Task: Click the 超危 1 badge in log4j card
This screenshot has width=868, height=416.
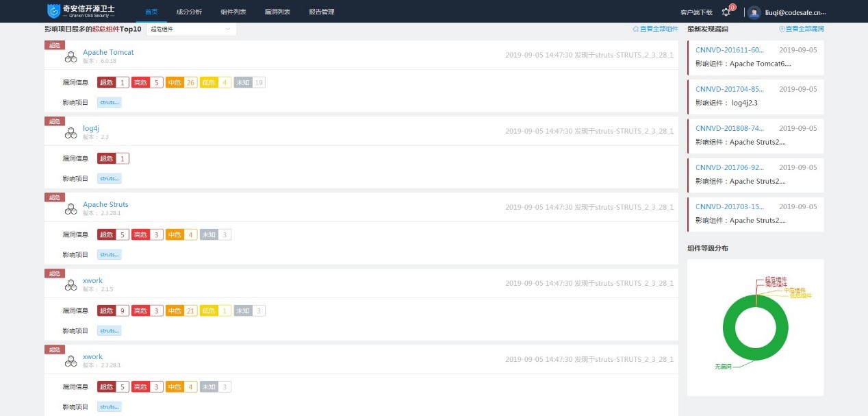Action: 113,158
